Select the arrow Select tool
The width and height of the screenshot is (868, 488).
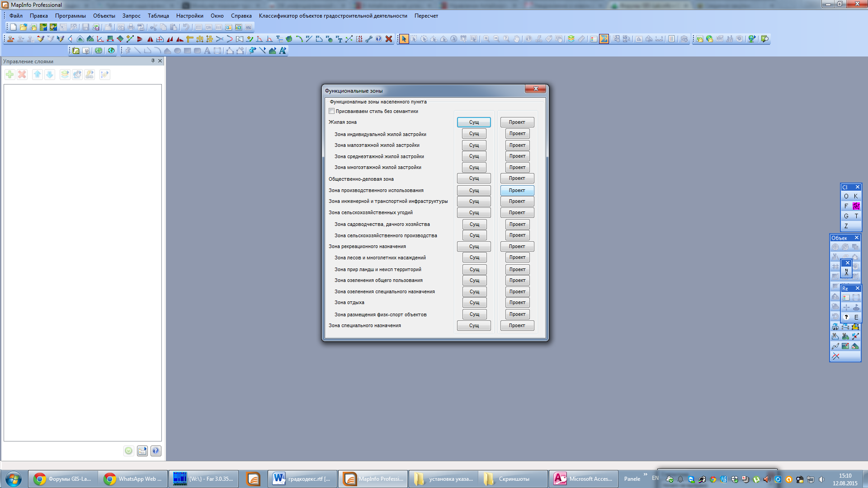click(x=404, y=39)
